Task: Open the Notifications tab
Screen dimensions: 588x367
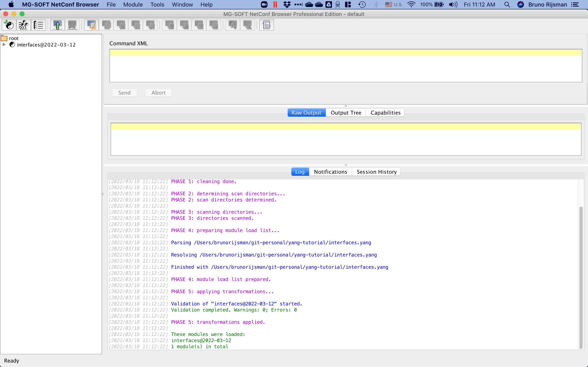Action: click(330, 172)
